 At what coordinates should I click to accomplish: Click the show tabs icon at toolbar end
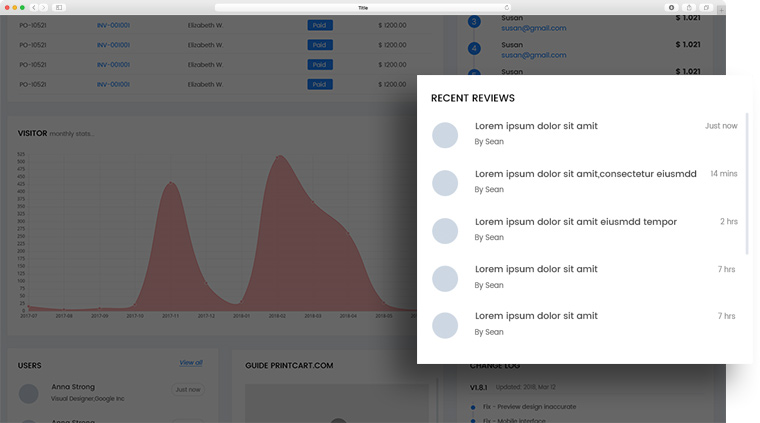tap(706, 7)
